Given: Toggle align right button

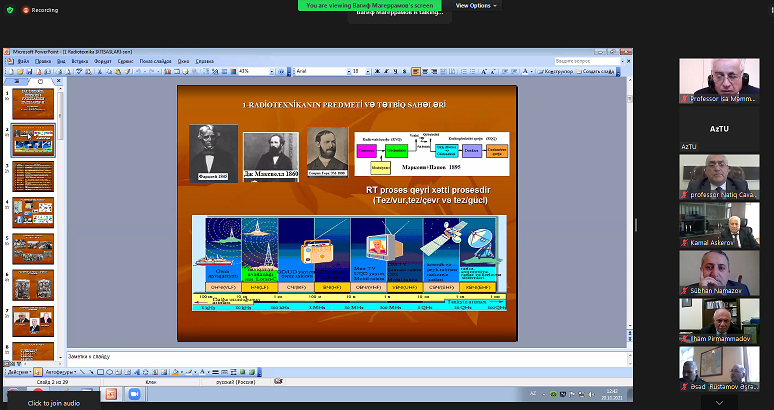Looking at the screenshot, I should click(434, 72).
